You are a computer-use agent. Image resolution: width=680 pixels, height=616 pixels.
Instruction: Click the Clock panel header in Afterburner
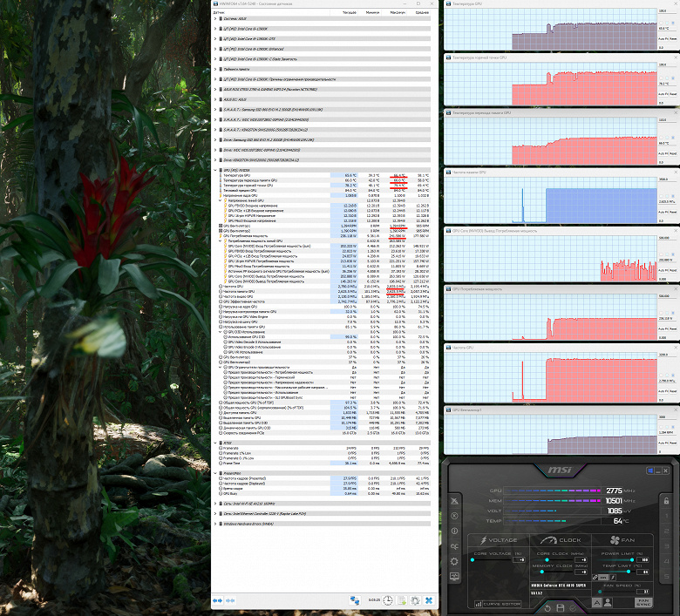click(x=561, y=540)
